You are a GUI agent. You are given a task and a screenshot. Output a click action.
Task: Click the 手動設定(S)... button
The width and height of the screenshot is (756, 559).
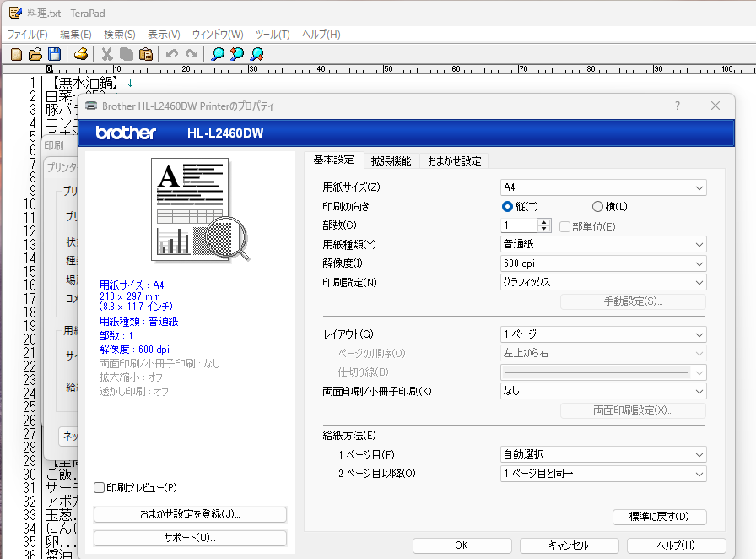(633, 301)
